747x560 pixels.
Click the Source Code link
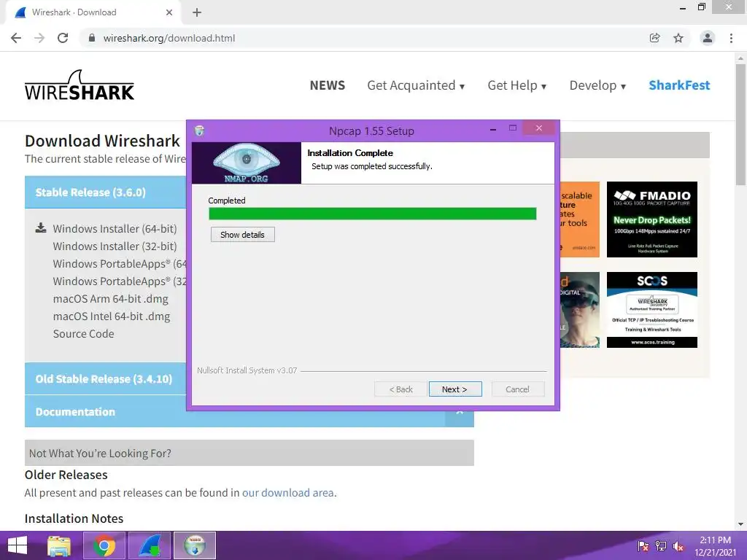coord(83,334)
